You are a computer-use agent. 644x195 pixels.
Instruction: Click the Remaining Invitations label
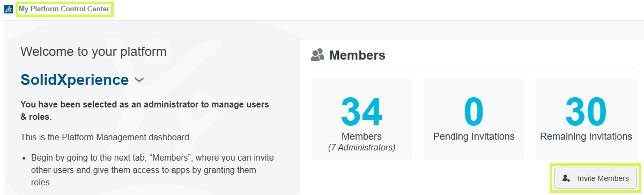click(x=586, y=136)
